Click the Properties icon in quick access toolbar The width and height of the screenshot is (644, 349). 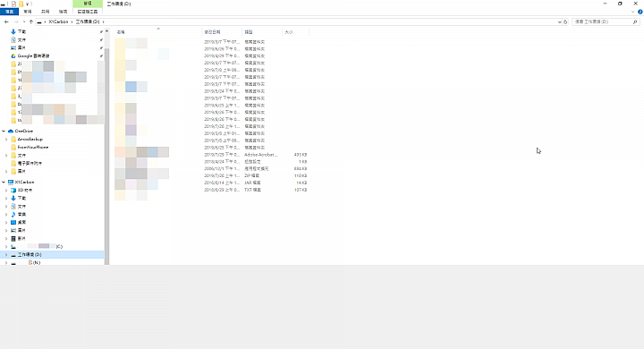tap(13, 4)
